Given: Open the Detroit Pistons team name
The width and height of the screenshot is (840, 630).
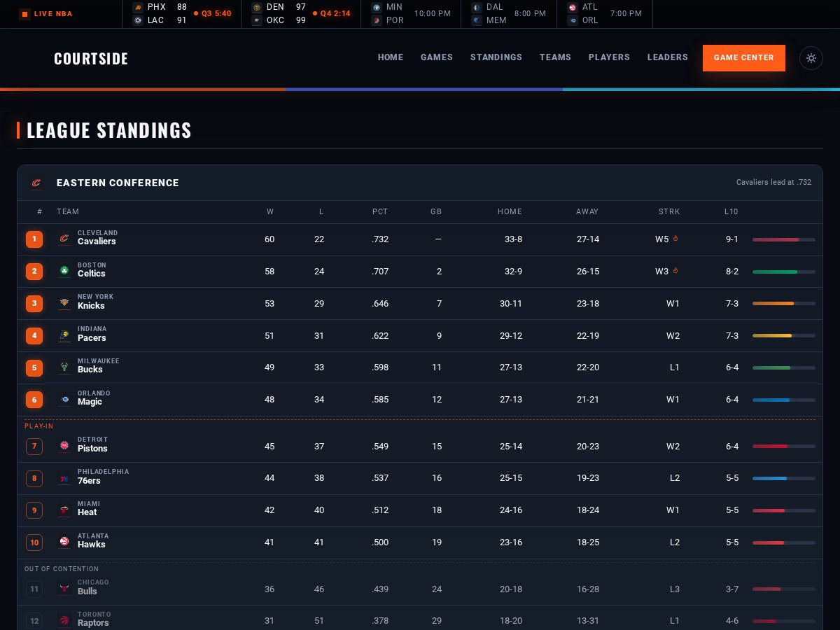Looking at the screenshot, I should (x=93, y=444).
